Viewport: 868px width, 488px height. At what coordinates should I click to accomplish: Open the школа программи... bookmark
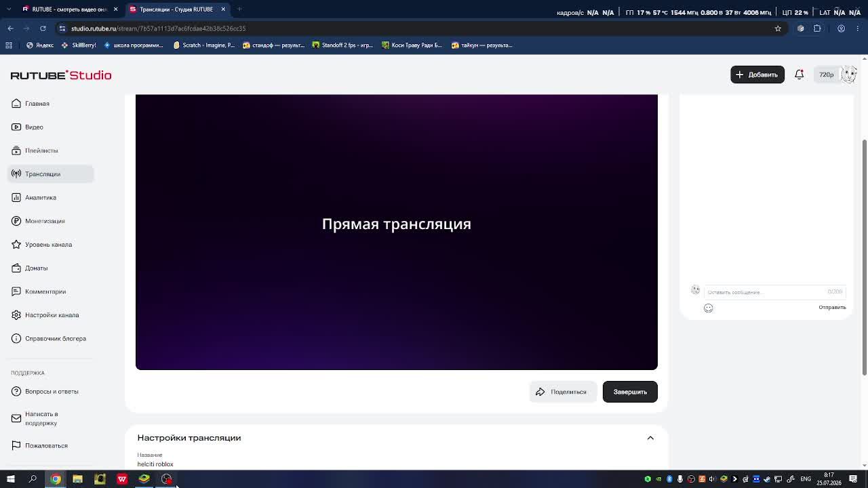[134, 45]
